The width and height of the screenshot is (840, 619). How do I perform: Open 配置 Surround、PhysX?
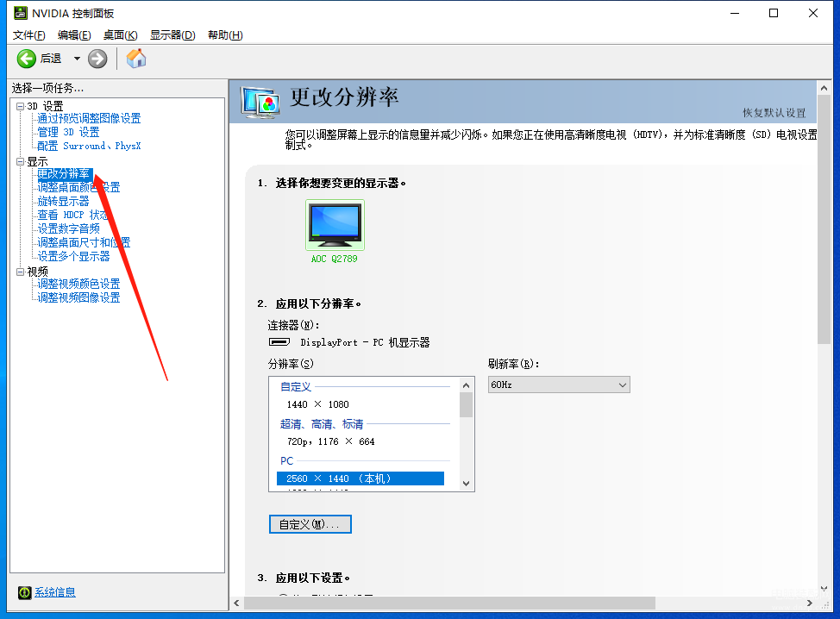[89, 146]
